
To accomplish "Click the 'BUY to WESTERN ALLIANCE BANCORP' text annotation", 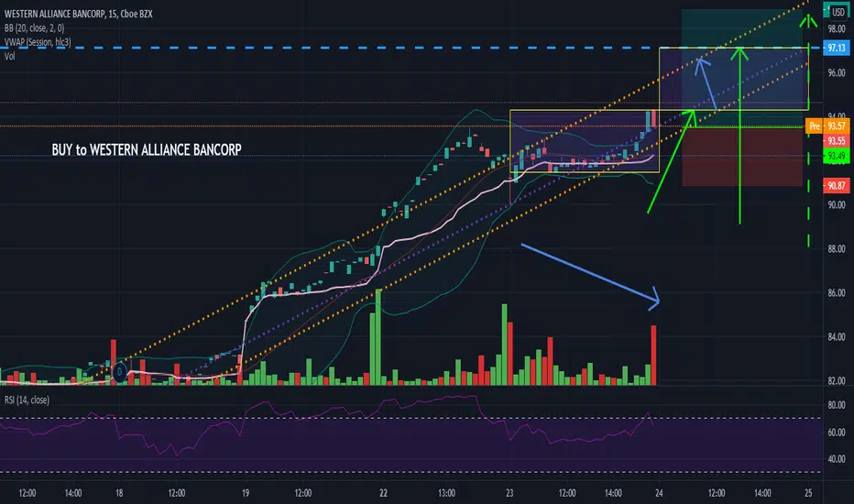I will [x=147, y=150].
